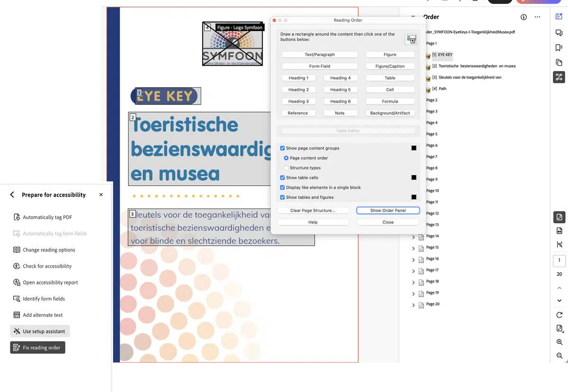Expand Page 17 in Order panel
The height and width of the screenshot is (392, 568).
[413, 270]
